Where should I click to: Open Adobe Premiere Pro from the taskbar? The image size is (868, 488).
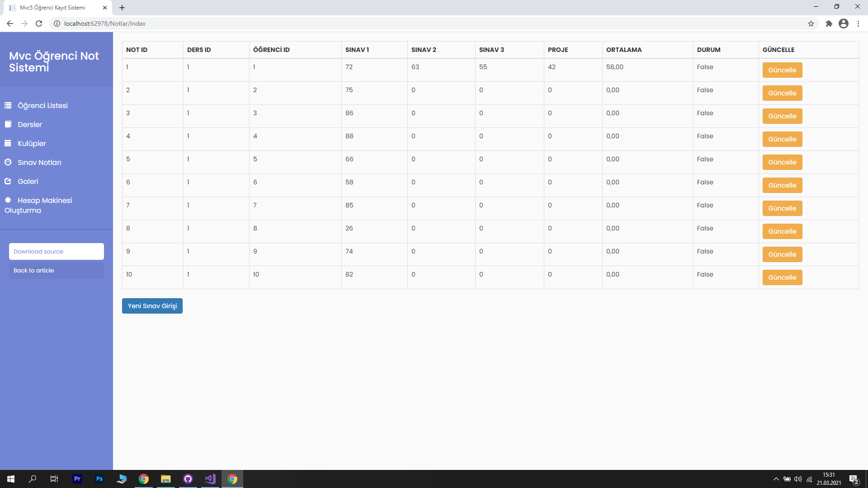pyautogui.click(x=77, y=479)
